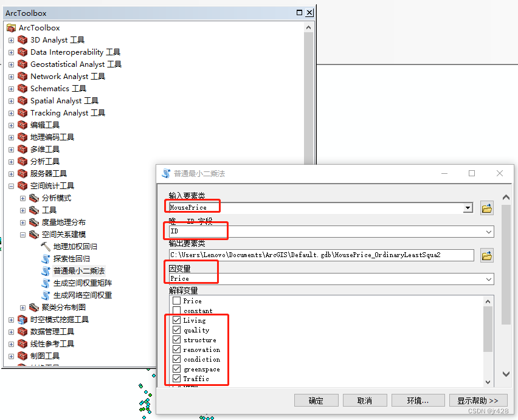518x420 pixels.
Task: Click the Data Interoperability toolbox icon
Action: (x=22, y=52)
